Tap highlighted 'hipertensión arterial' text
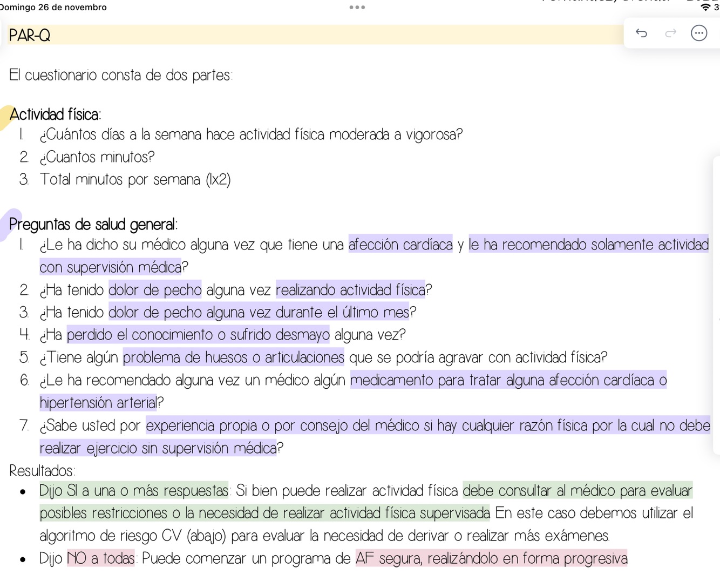Image resolution: width=720 pixels, height=588 pixels. 98,403
